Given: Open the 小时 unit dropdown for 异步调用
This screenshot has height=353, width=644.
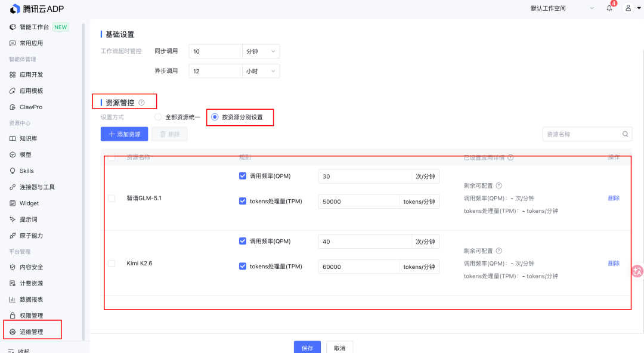Looking at the screenshot, I should [261, 71].
